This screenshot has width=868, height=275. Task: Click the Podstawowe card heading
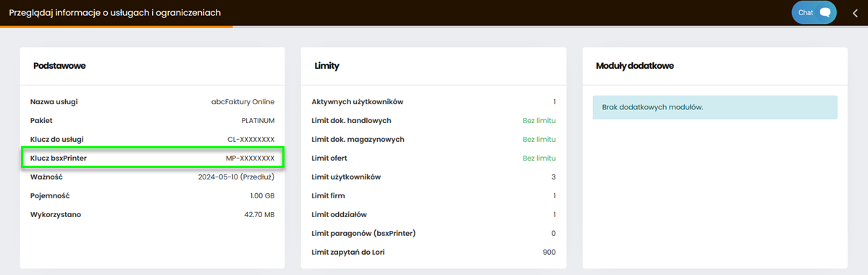(59, 66)
